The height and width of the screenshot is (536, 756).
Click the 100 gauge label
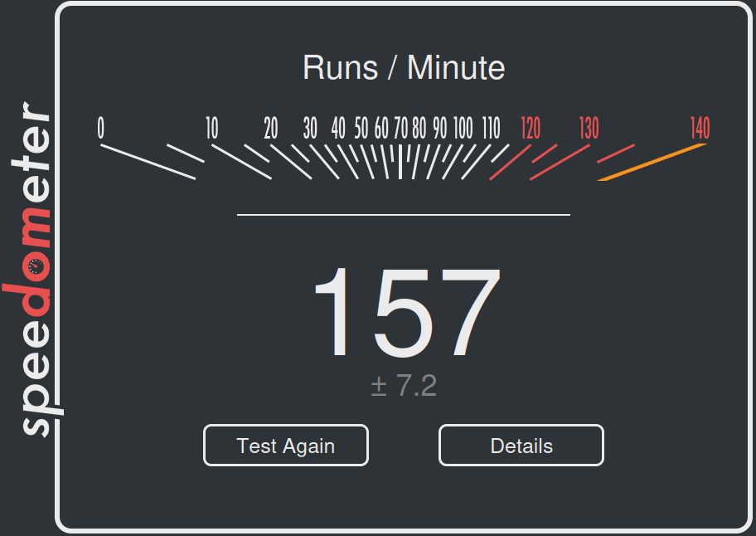pos(463,129)
